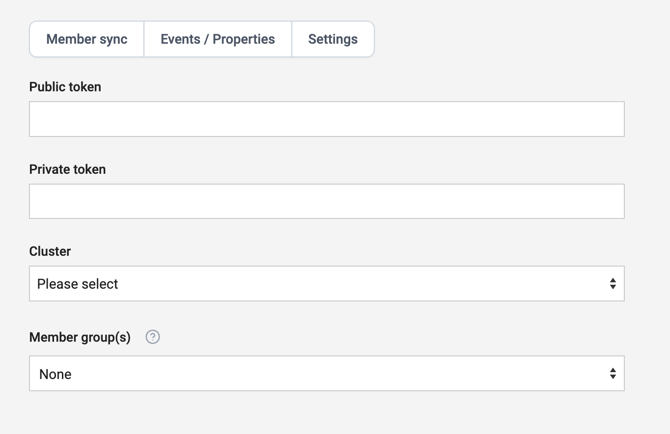Go to the Settings tab

[333, 39]
